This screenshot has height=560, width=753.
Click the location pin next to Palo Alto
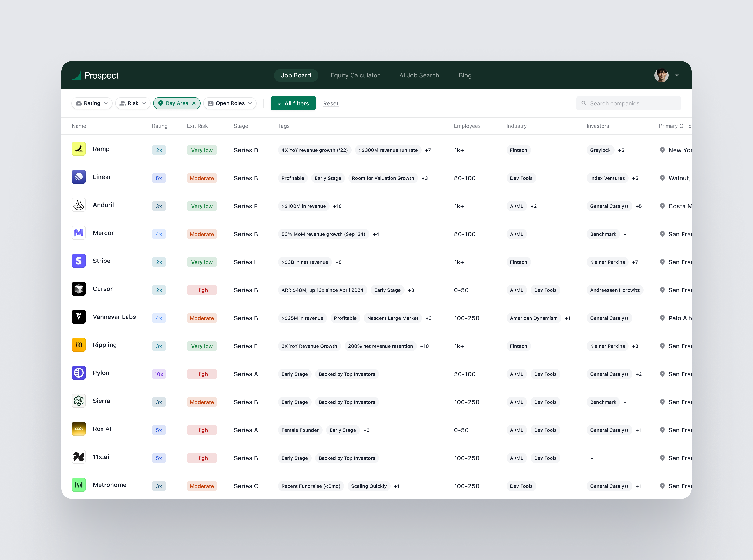[x=663, y=318]
